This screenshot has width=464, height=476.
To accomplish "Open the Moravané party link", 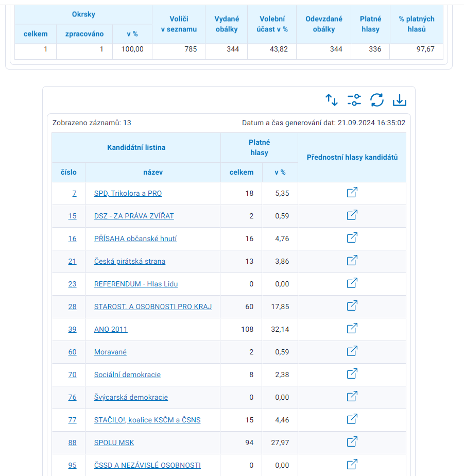I will pyautogui.click(x=110, y=352).
